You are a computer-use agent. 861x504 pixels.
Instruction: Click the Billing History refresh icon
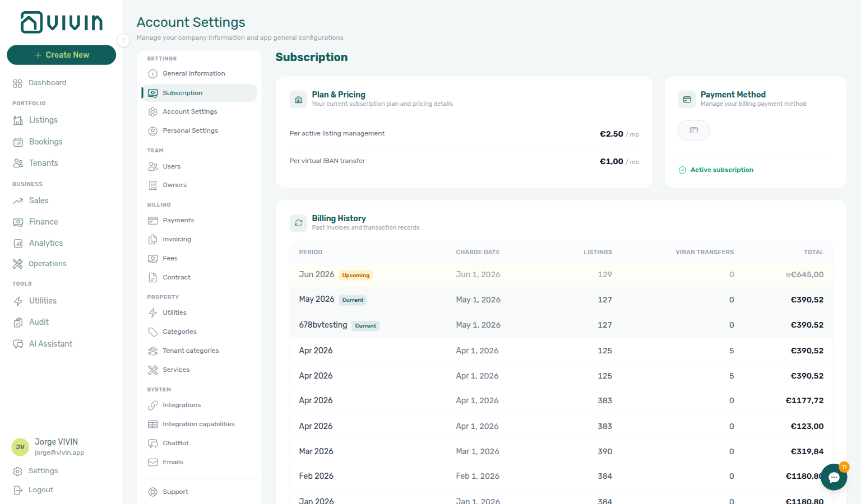pyautogui.click(x=299, y=223)
